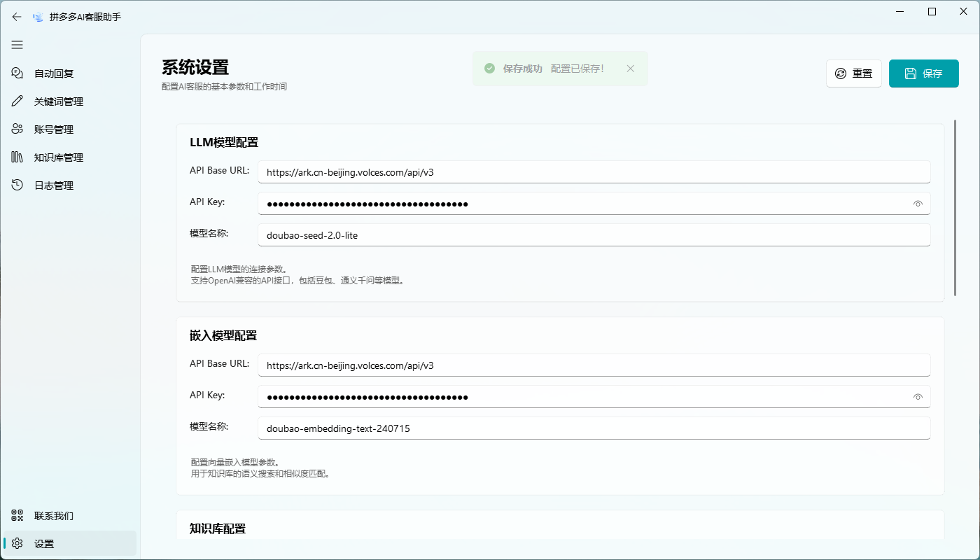Viewport: 980px width, 560px height.
Task: Click the 系统设置 page heading
Action: [195, 68]
